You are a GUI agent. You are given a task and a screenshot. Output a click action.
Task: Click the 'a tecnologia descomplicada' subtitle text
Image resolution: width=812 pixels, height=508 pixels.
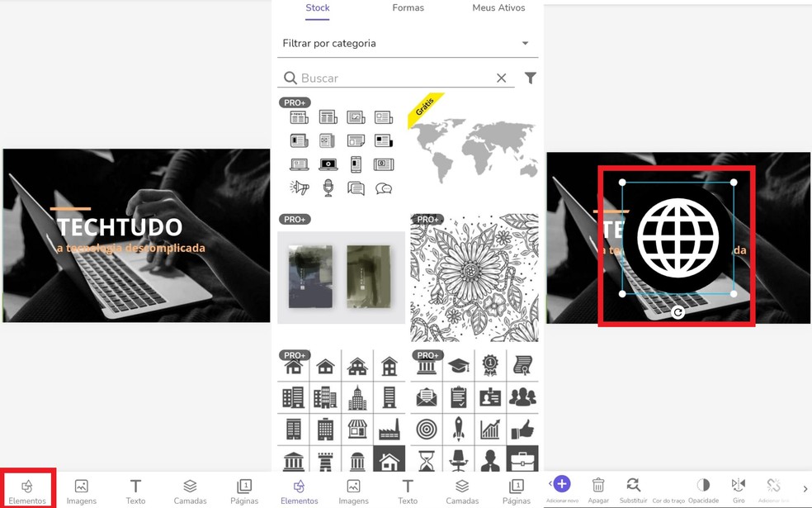(130, 249)
